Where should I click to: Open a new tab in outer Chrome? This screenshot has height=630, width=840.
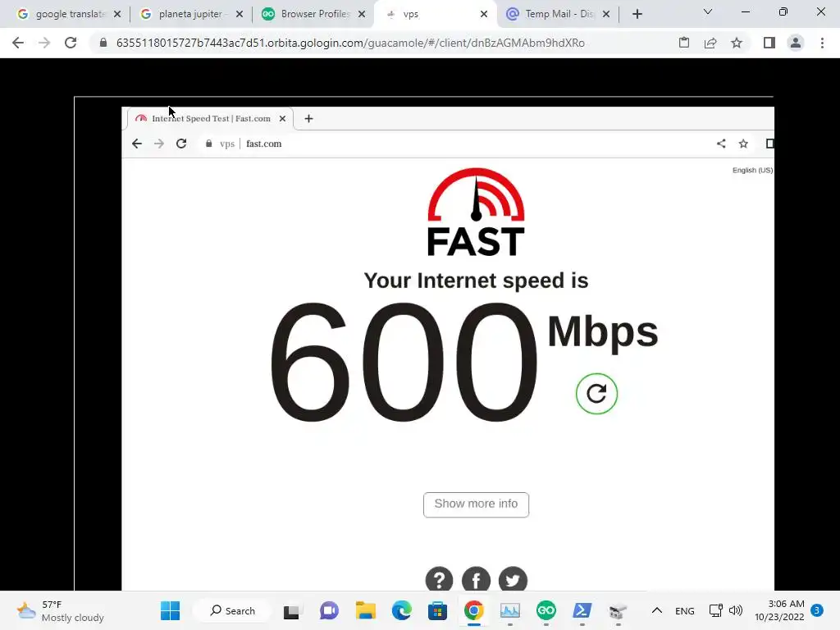[637, 15]
